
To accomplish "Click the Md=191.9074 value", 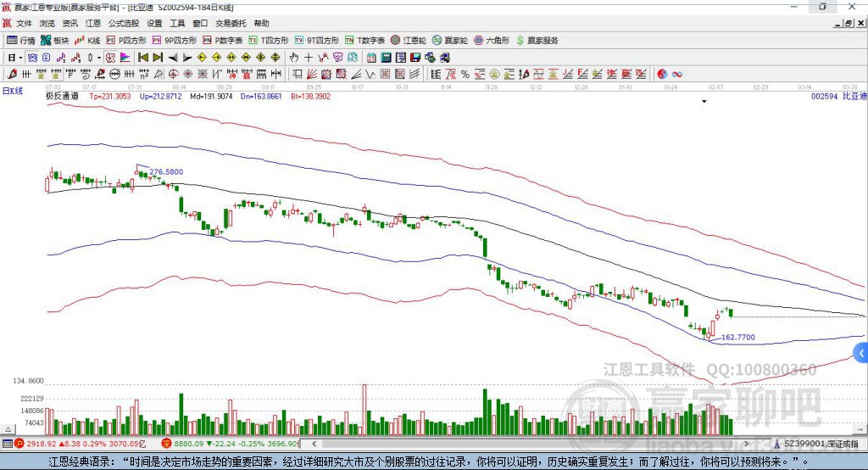I will coord(211,97).
